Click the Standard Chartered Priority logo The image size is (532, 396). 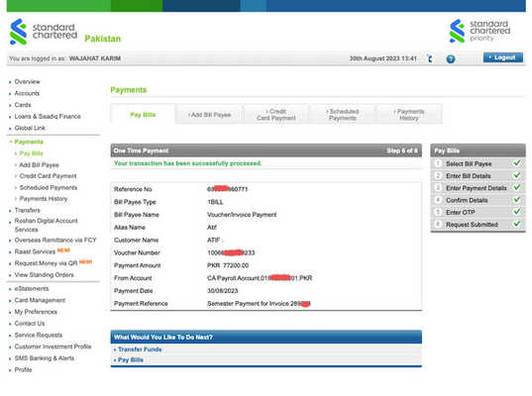tap(479, 31)
